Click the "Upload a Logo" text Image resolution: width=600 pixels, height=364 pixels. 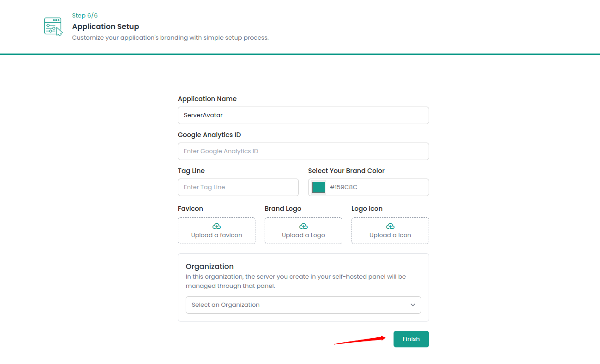pyautogui.click(x=303, y=235)
